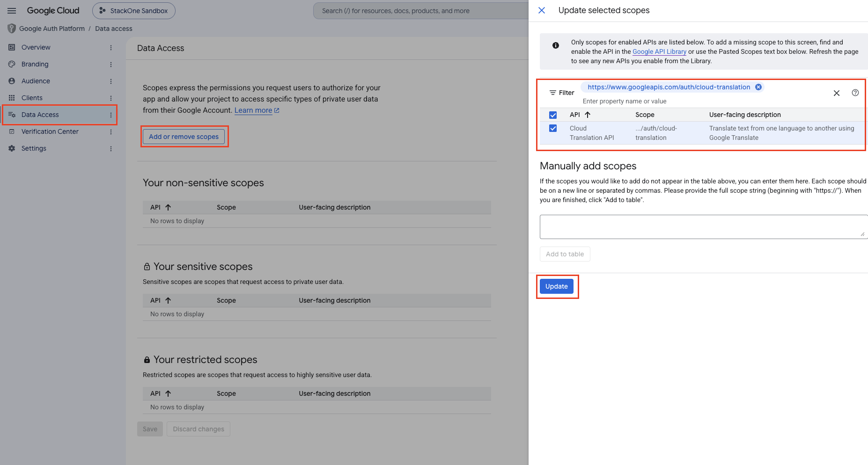
Task: Click the Data access breadcrumb text
Action: point(114,29)
